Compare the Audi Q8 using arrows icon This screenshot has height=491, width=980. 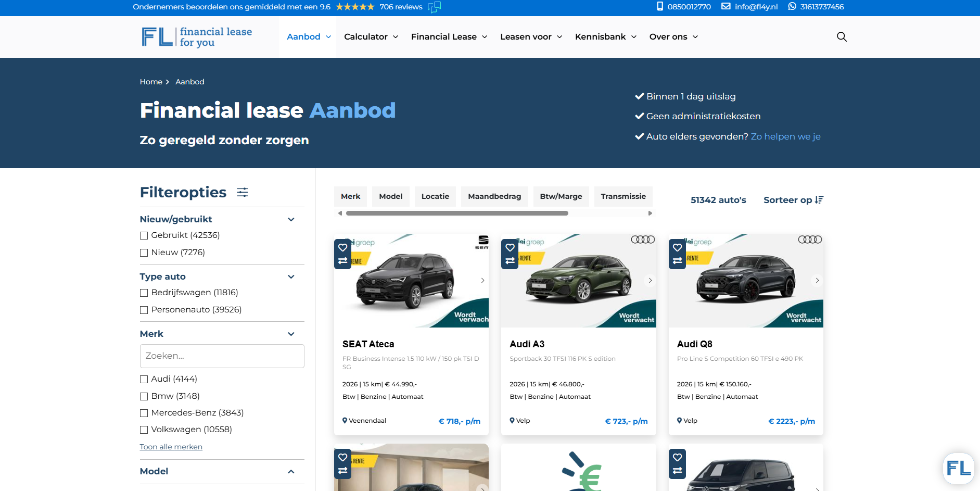tap(677, 261)
